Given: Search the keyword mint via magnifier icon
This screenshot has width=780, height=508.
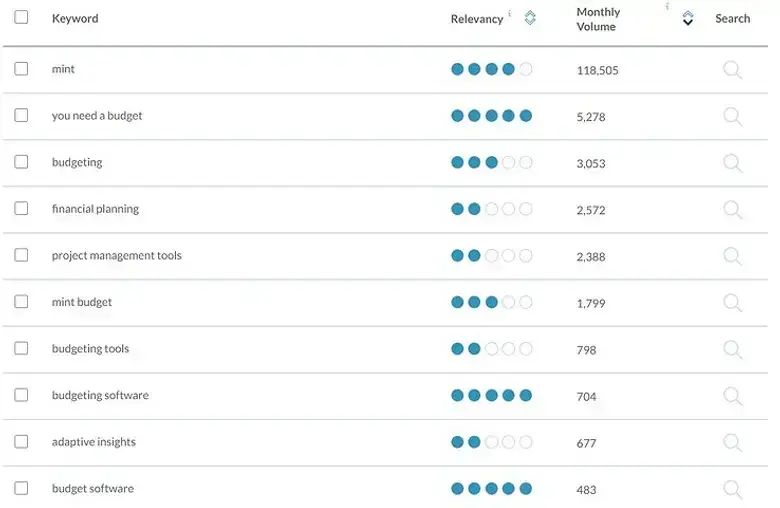Looking at the screenshot, I should [732, 70].
